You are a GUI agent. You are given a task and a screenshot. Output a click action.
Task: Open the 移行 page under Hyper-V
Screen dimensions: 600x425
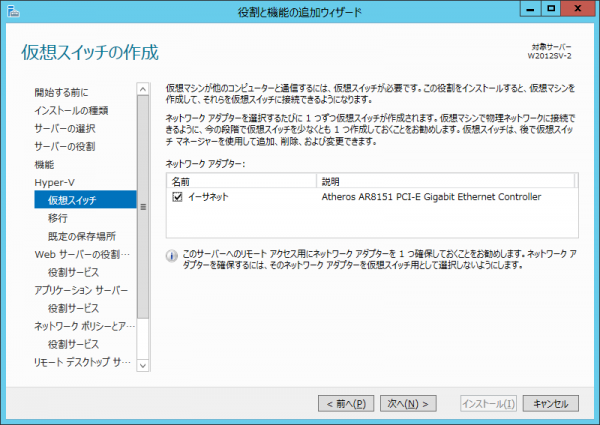click(58, 218)
